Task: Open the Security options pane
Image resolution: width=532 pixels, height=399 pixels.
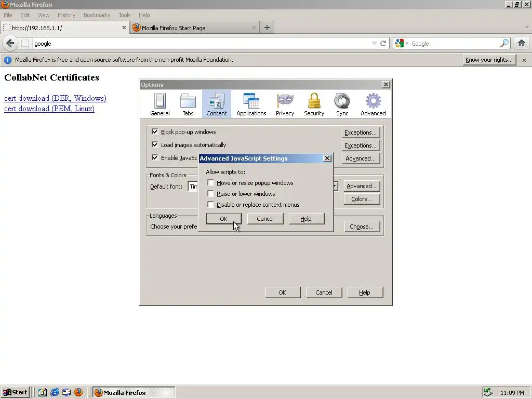Action: (314, 104)
